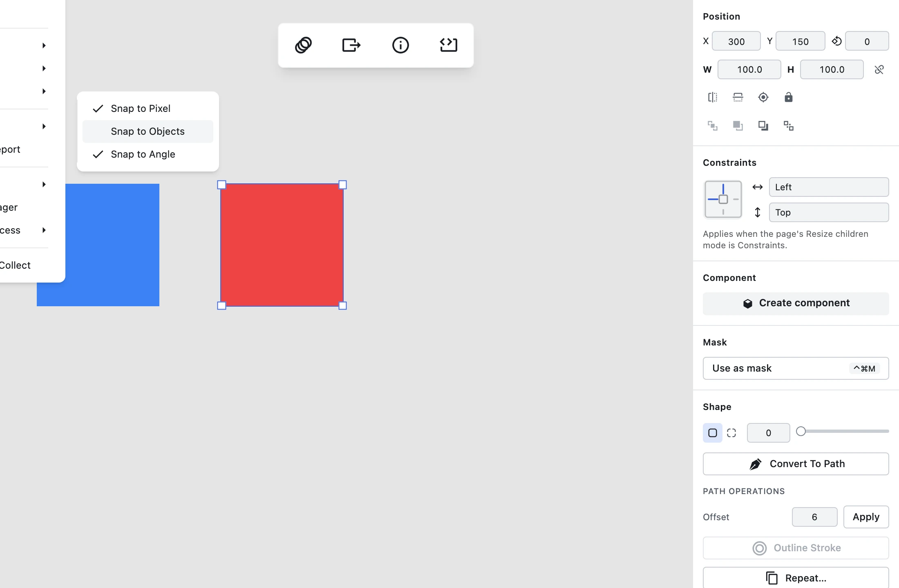This screenshot has height=588, width=899.
Task: Flip the shape horizontally
Action: [x=713, y=97]
